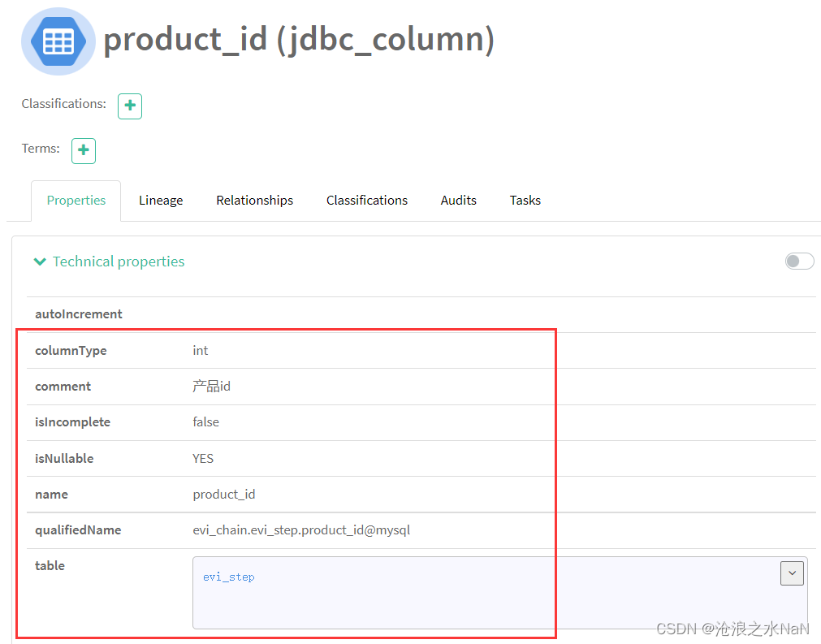
Task: Switch to the Lineage tab
Action: tap(160, 200)
